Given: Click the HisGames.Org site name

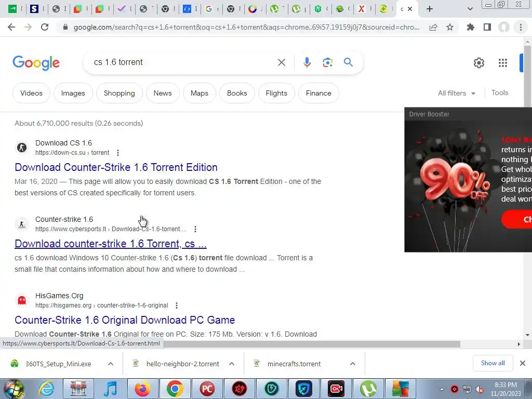Looking at the screenshot, I should [x=59, y=296].
